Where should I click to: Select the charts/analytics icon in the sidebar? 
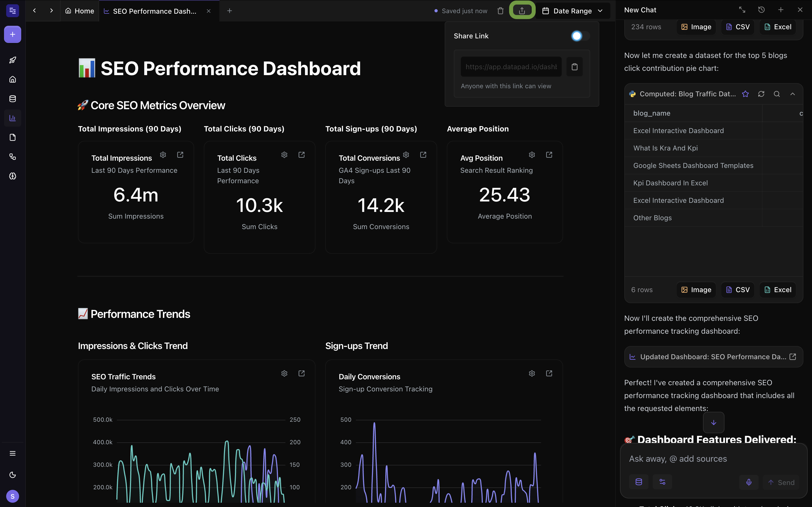point(12,118)
